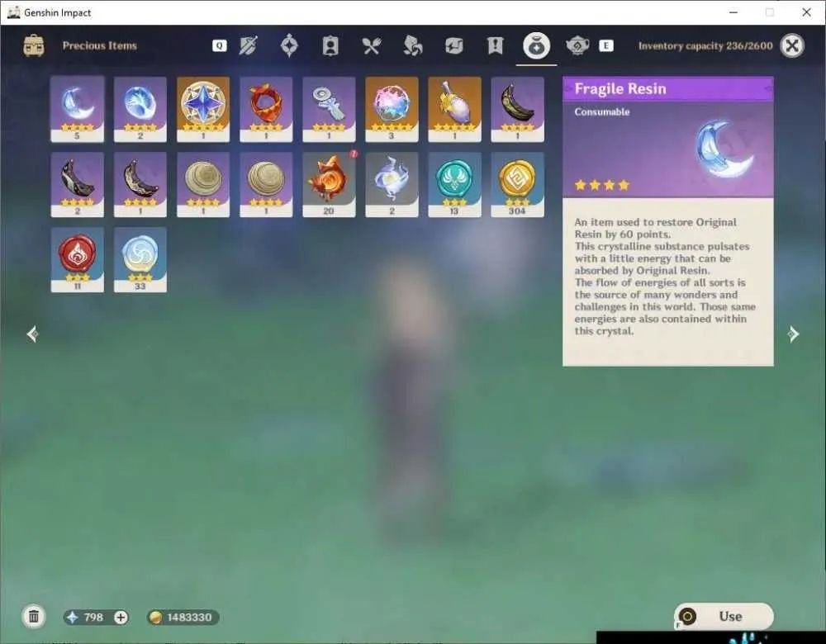Switch to the Artifacts tab icon
The image size is (826, 644).
(288, 45)
